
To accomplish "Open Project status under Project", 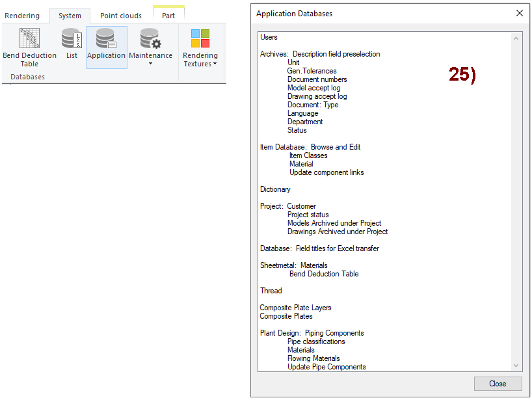I will click(308, 215).
